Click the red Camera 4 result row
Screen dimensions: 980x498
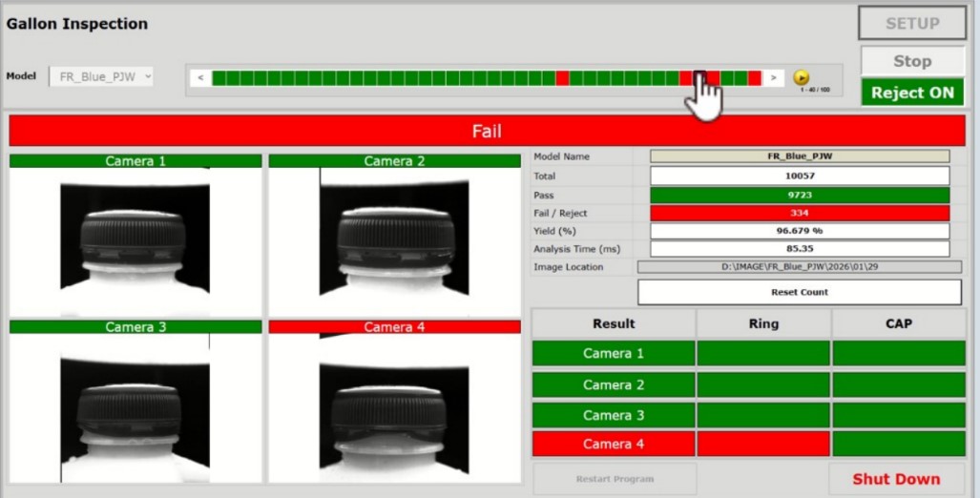point(614,445)
